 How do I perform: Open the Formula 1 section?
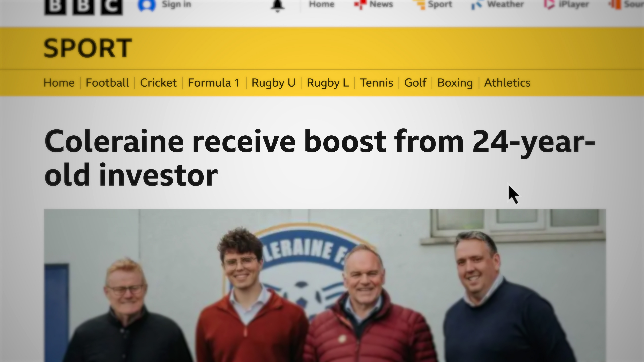pyautogui.click(x=214, y=83)
